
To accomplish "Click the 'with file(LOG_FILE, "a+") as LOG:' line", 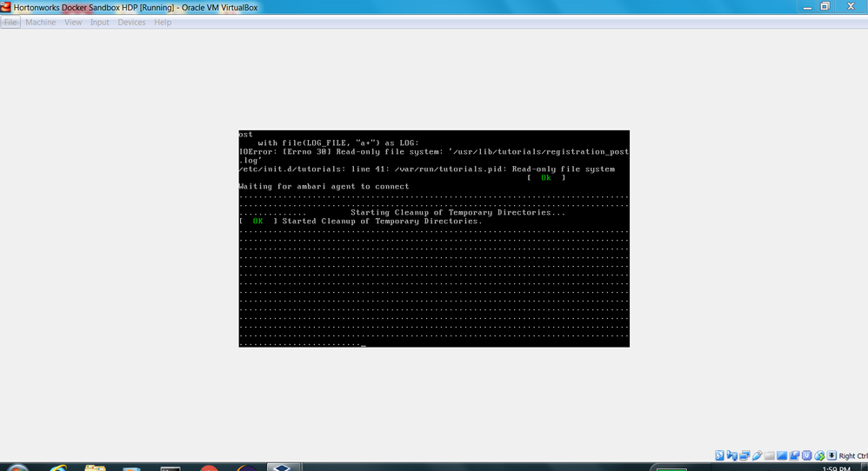I will pos(338,143).
